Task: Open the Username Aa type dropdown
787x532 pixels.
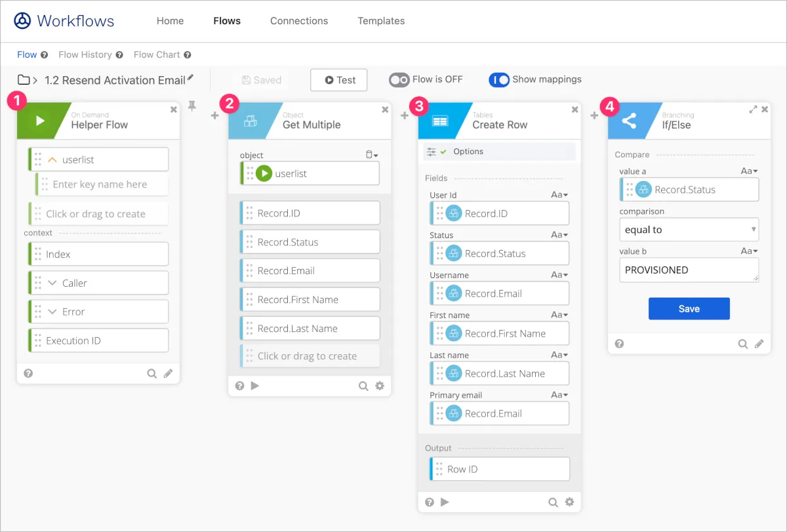Action: (559, 275)
